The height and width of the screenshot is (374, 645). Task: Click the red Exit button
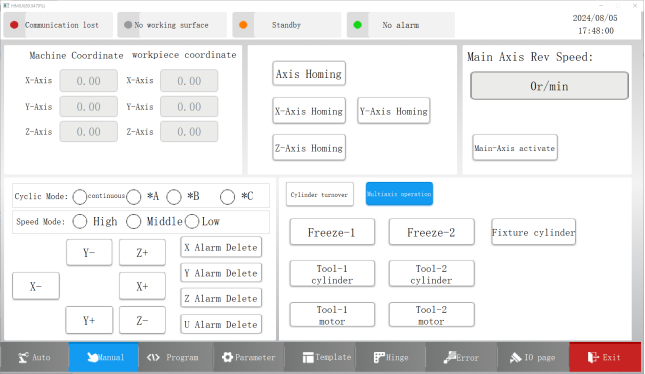605,357
